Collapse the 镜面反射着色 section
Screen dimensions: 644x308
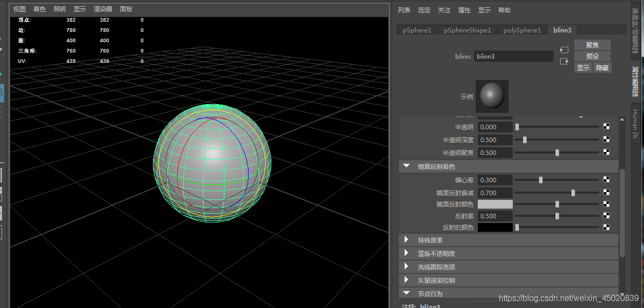pos(407,166)
